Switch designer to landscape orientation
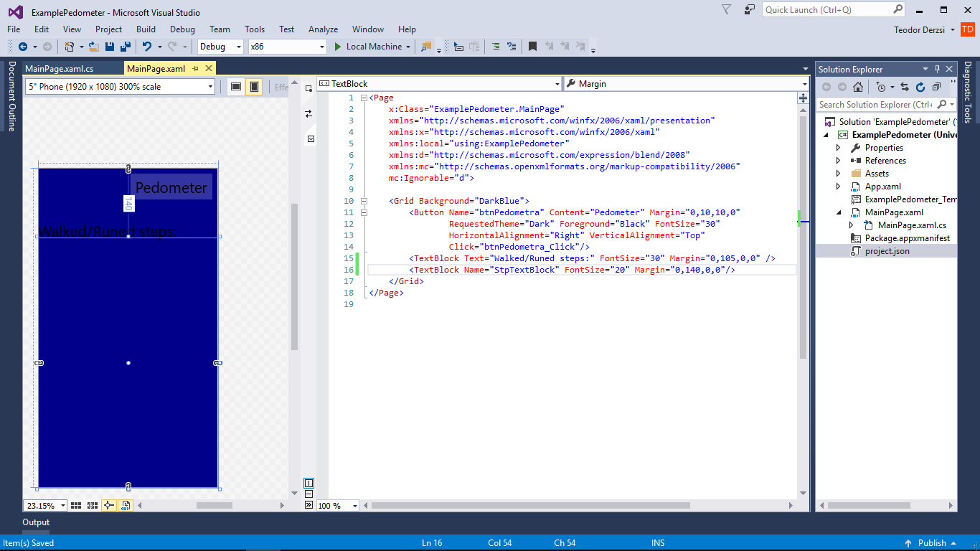 (235, 87)
